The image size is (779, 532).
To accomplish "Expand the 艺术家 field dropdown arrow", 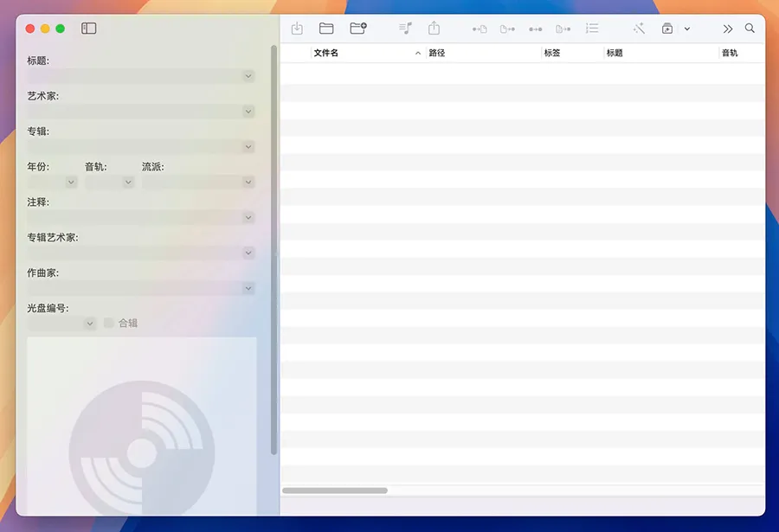I will tap(248, 112).
